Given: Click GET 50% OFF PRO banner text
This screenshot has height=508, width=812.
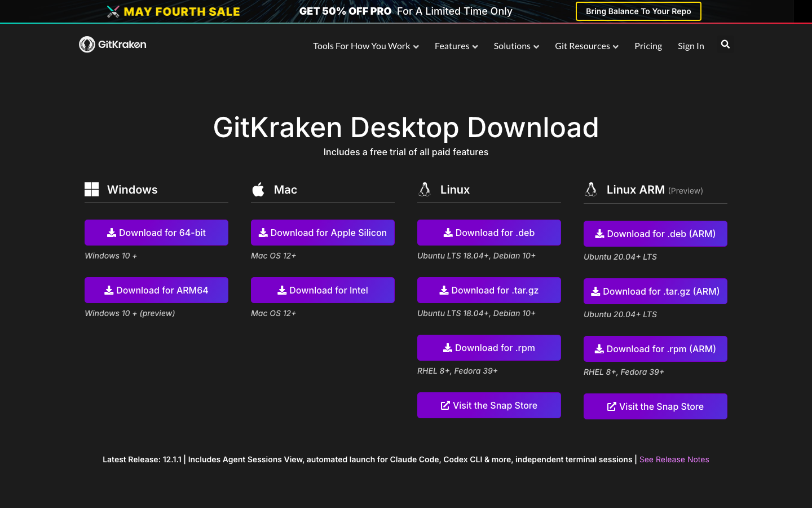Looking at the screenshot, I should point(345,11).
